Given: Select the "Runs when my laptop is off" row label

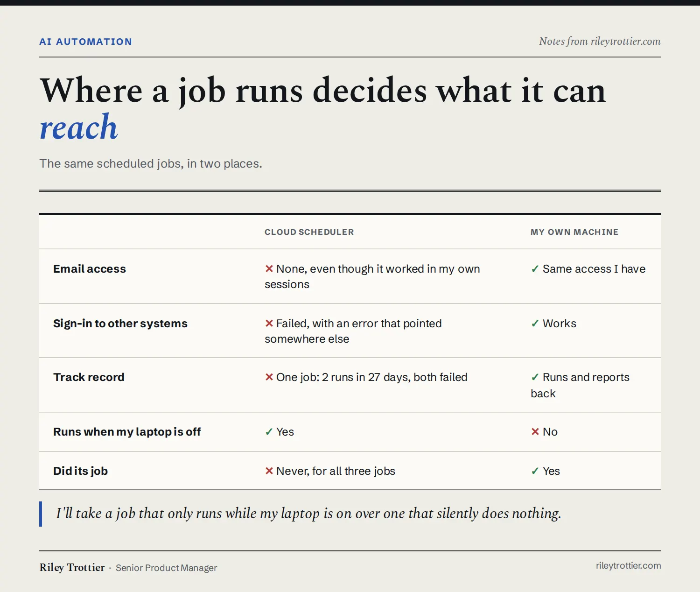Looking at the screenshot, I should [127, 432].
